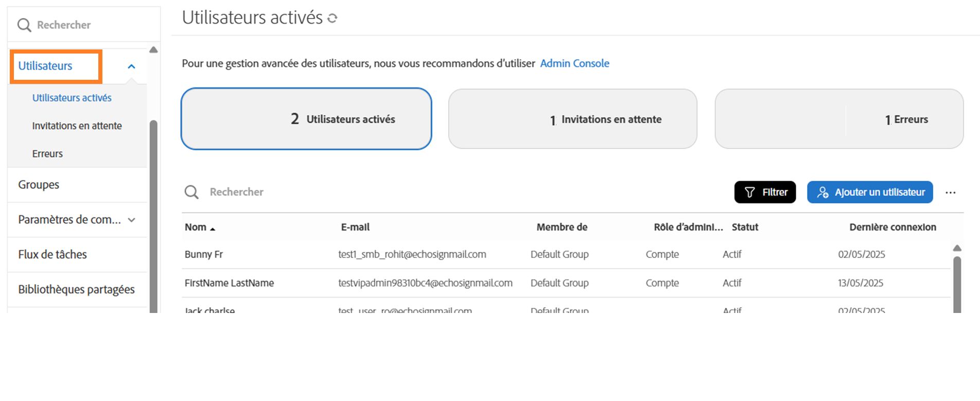Screen dimensions: 980x401
Task: Open Invitations en attente in sidebar
Action: click(x=77, y=126)
